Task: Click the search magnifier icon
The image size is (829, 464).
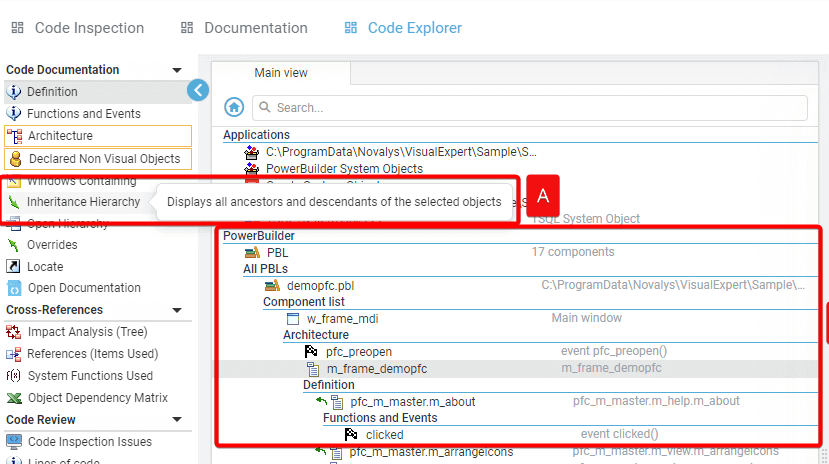Action: tap(265, 107)
